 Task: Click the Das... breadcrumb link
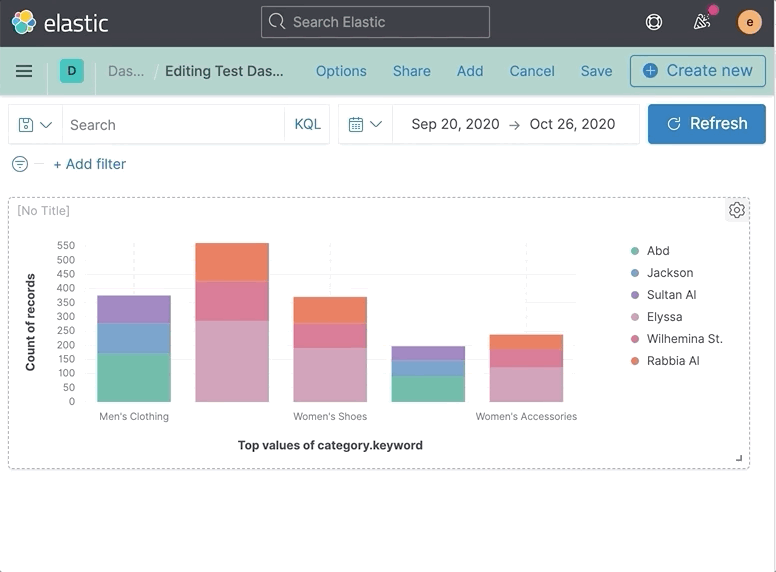pyautogui.click(x=126, y=71)
